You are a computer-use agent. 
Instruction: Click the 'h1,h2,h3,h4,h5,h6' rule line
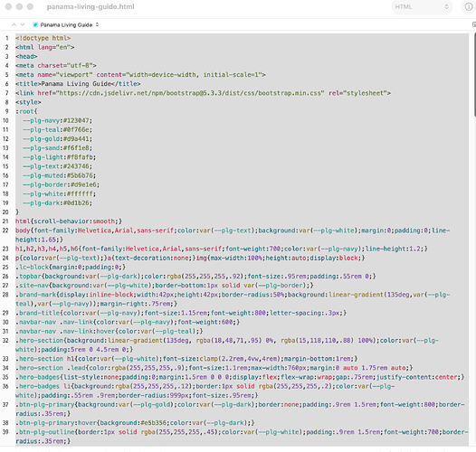tap(222, 249)
